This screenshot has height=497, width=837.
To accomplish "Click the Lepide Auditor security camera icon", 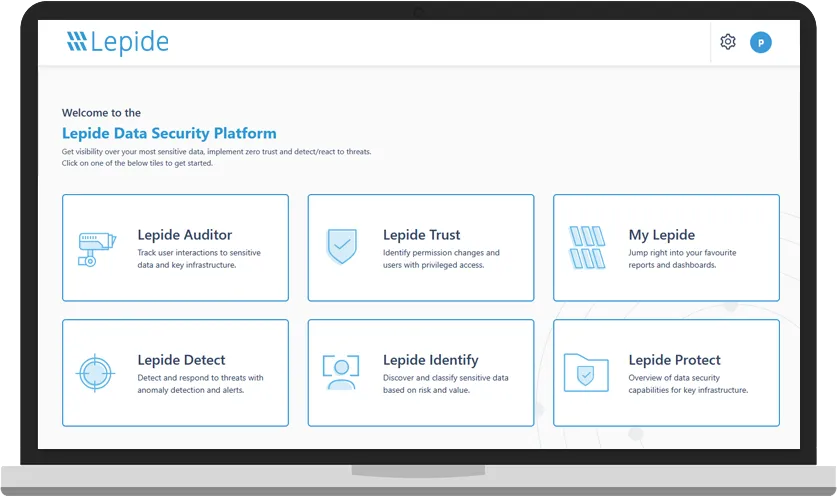I will [96, 247].
